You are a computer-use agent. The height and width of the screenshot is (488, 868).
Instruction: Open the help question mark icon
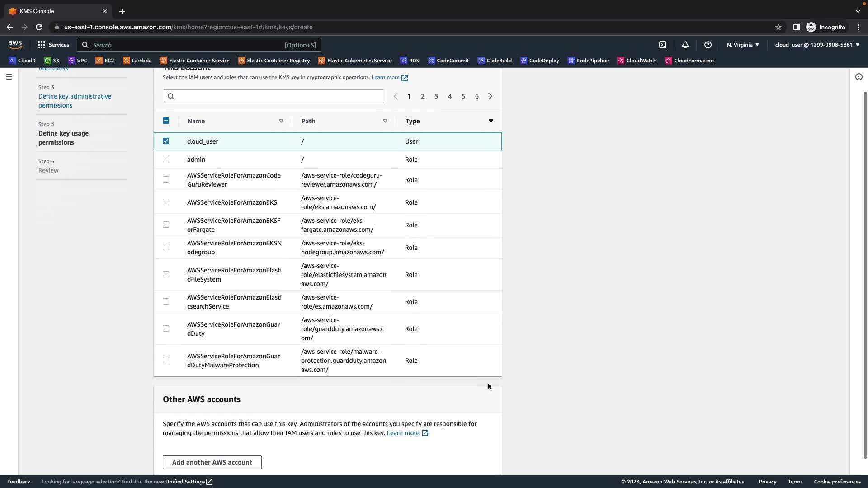(708, 45)
